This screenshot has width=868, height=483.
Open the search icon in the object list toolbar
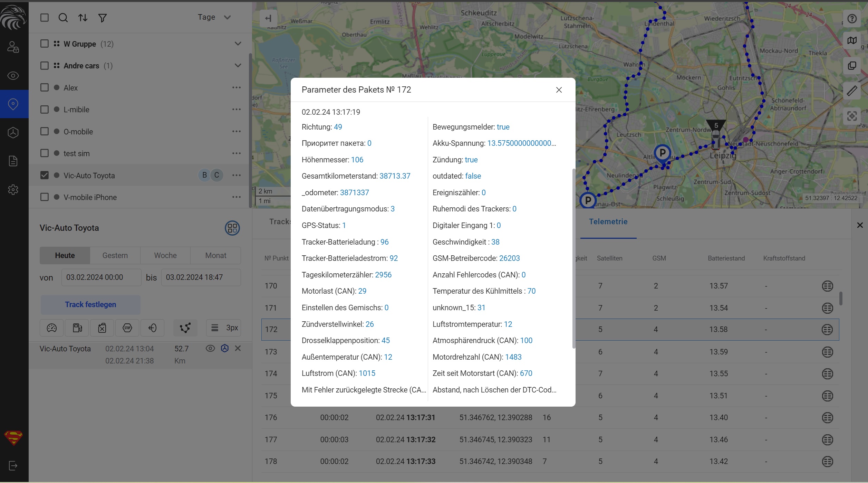pyautogui.click(x=63, y=18)
